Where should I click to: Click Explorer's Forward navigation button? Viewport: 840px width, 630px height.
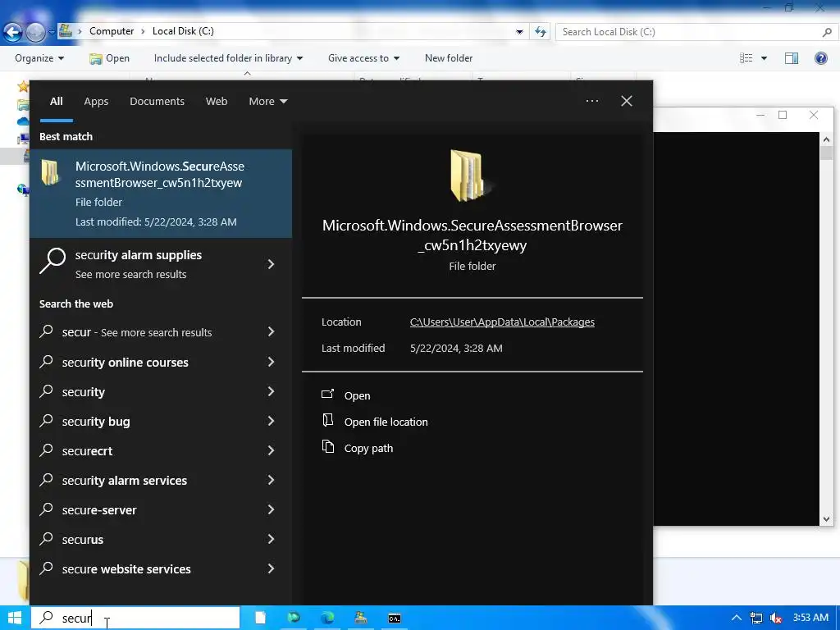tap(35, 32)
